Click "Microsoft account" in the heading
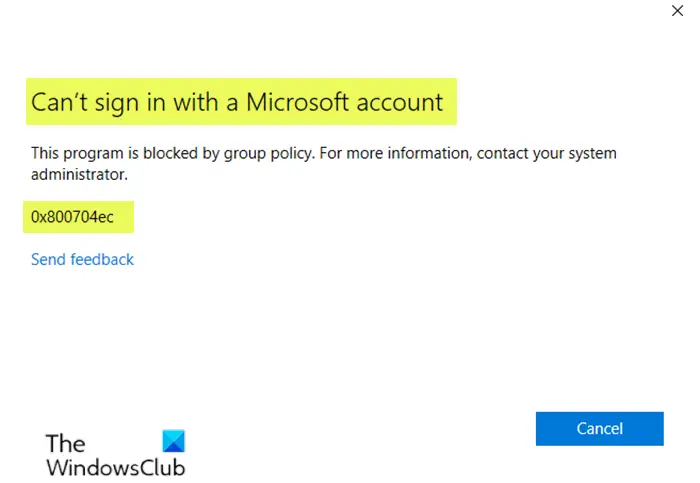 358,102
